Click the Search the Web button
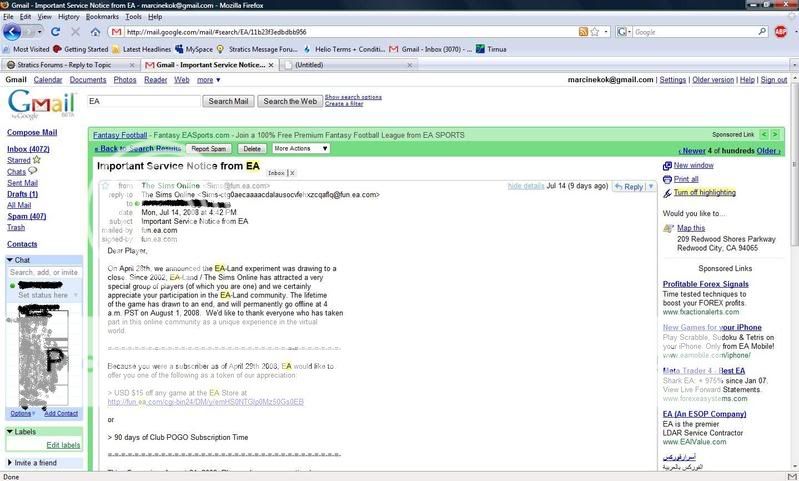 tap(290, 101)
